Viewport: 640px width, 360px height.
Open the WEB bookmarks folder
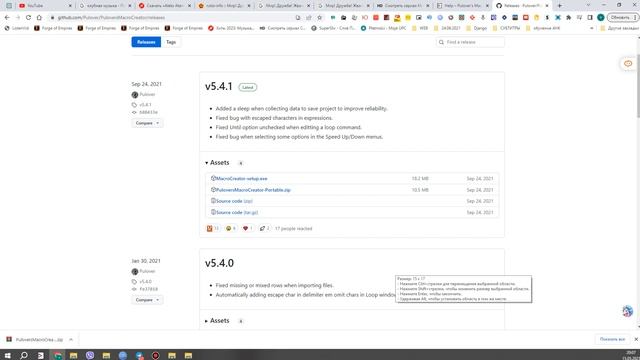click(x=420, y=28)
